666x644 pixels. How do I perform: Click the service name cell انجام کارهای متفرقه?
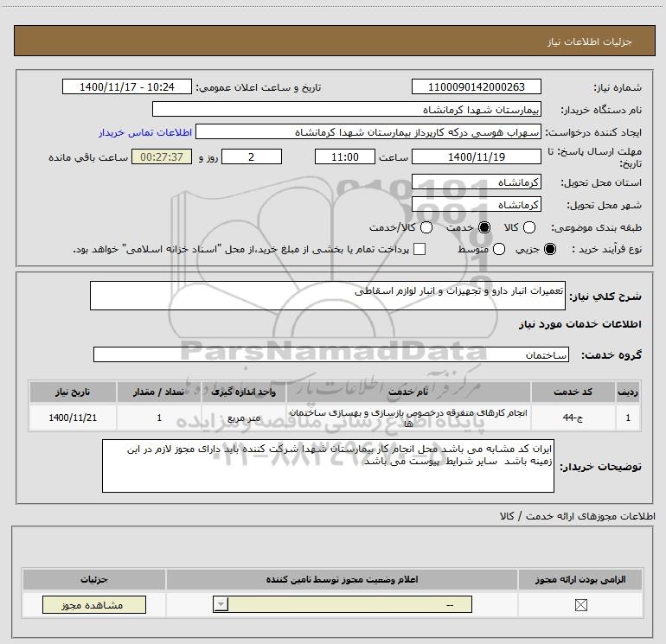(x=408, y=418)
